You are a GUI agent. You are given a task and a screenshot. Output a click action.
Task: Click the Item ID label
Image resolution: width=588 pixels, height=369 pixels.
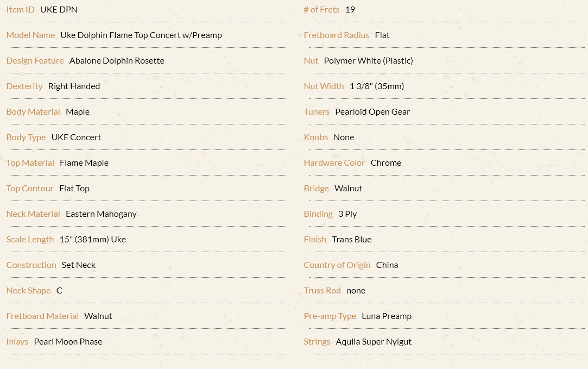point(20,10)
